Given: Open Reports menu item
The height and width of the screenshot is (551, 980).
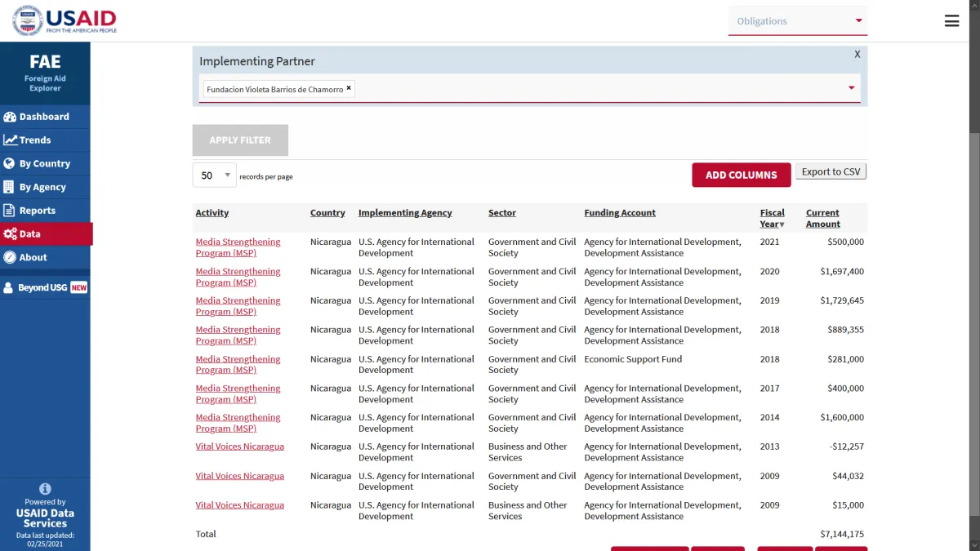Looking at the screenshot, I should point(45,211).
